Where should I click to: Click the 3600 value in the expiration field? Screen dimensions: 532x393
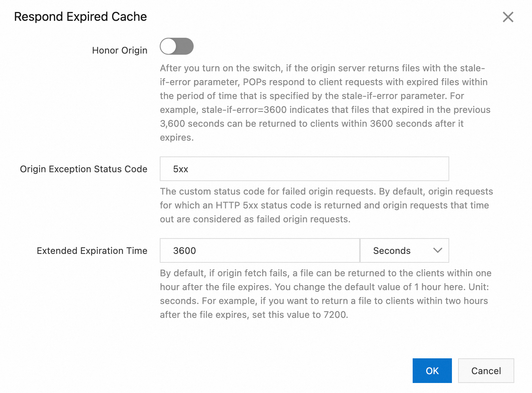[185, 251]
